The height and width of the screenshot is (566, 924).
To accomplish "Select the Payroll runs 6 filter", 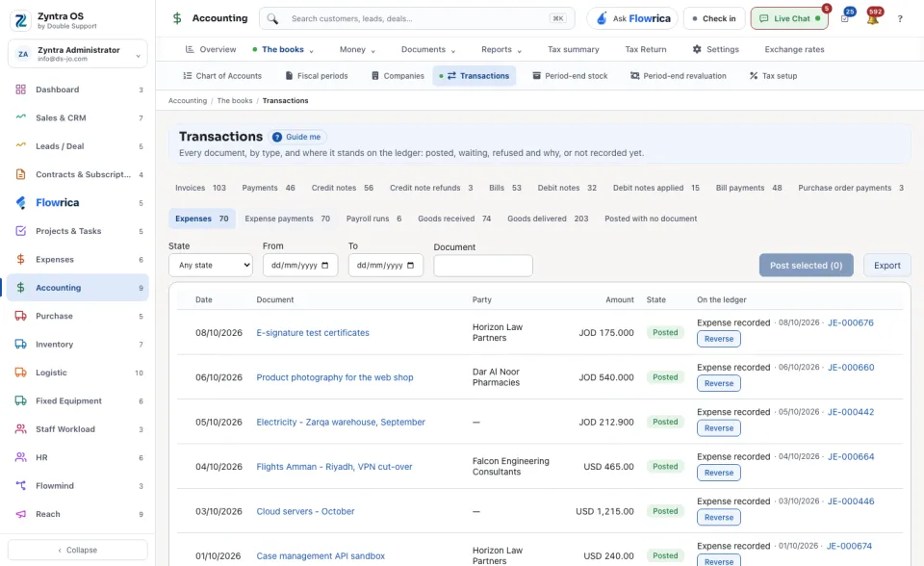I will point(373,219).
